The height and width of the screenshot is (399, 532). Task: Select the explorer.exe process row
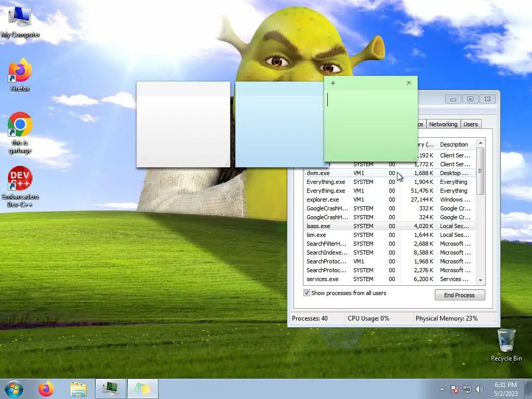[390, 199]
